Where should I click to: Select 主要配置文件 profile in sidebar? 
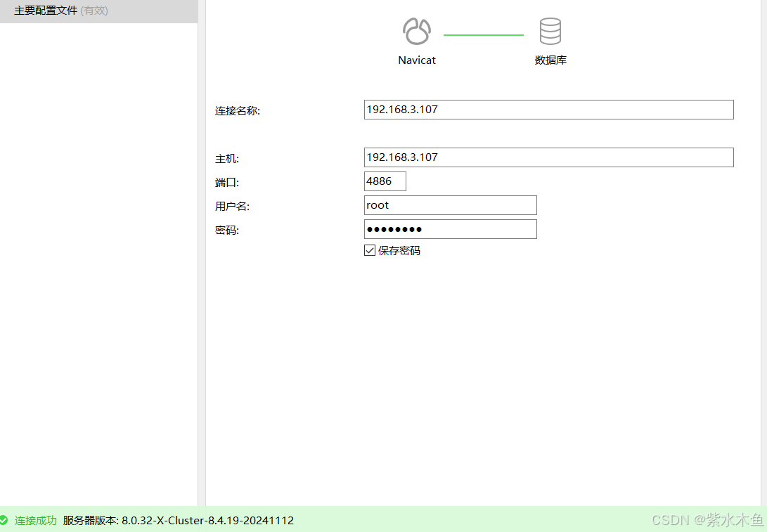99,11
